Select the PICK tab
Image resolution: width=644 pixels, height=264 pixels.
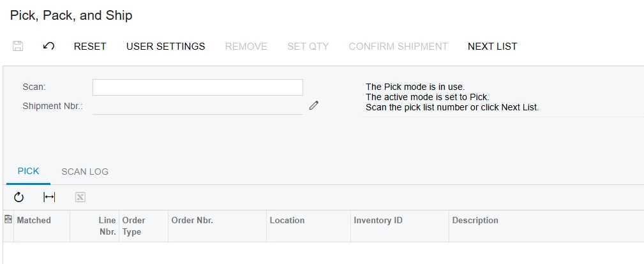click(x=28, y=171)
